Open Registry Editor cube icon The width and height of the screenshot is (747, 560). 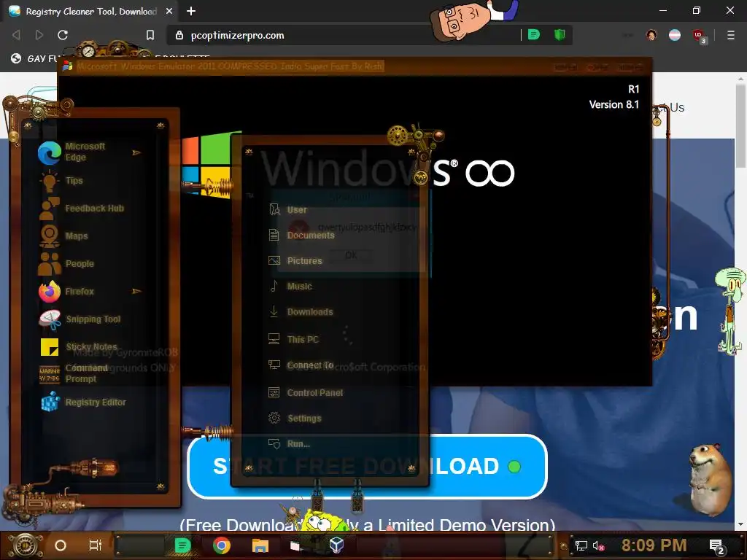click(x=50, y=402)
